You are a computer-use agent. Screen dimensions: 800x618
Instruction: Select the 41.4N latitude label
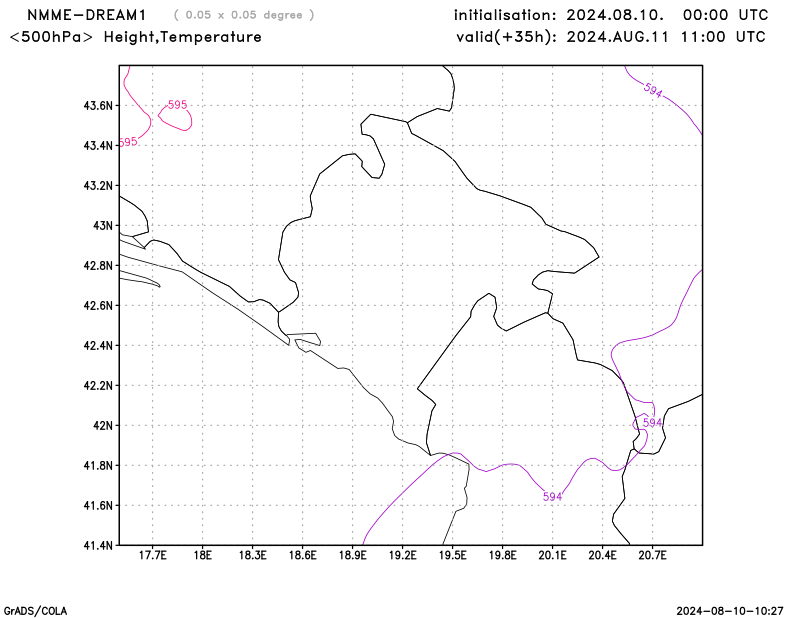click(98, 545)
